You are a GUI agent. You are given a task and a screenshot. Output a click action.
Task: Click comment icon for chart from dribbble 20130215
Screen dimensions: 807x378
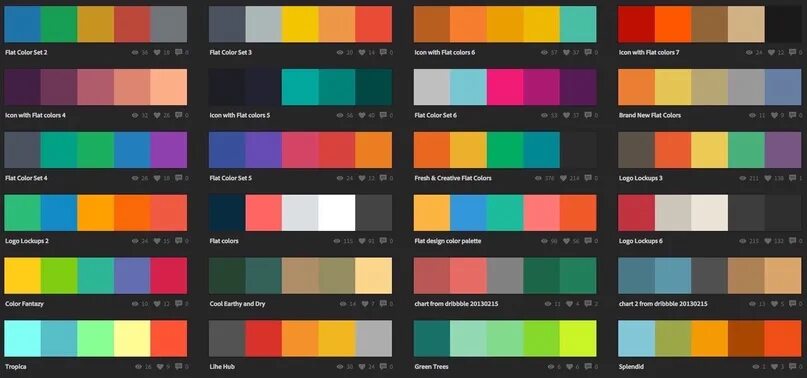click(x=588, y=304)
